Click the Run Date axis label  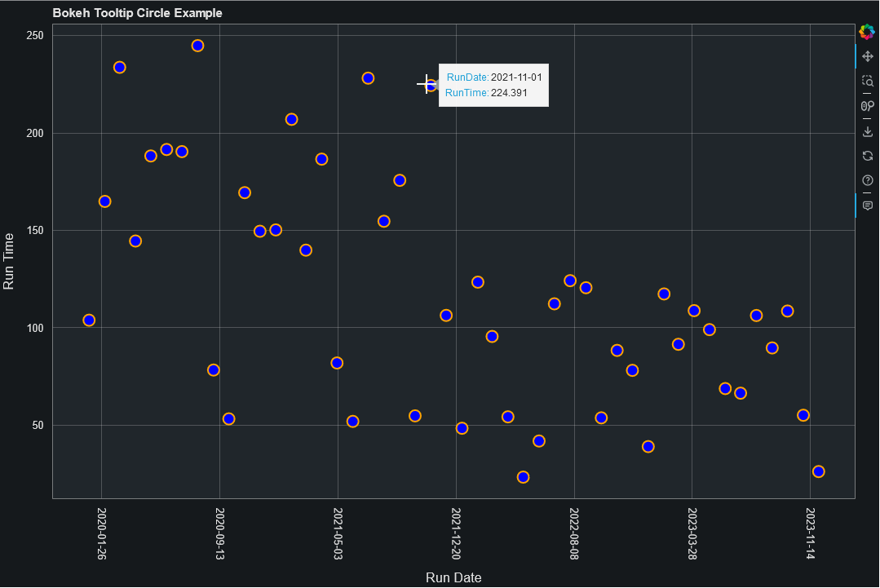(453, 577)
